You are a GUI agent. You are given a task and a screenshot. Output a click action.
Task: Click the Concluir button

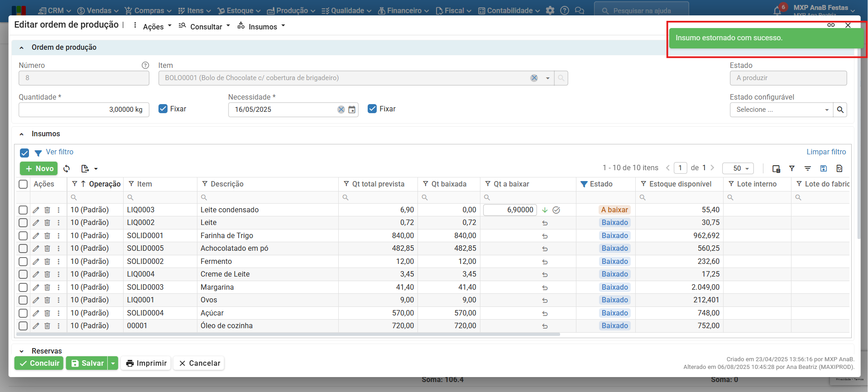pyautogui.click(x=39, y=363)
